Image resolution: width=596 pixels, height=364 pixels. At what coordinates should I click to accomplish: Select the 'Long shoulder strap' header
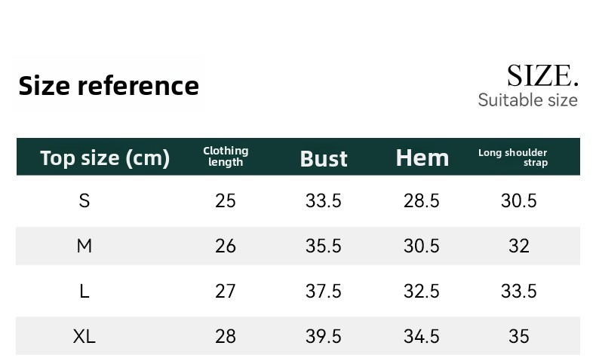(x=513, y=158)
